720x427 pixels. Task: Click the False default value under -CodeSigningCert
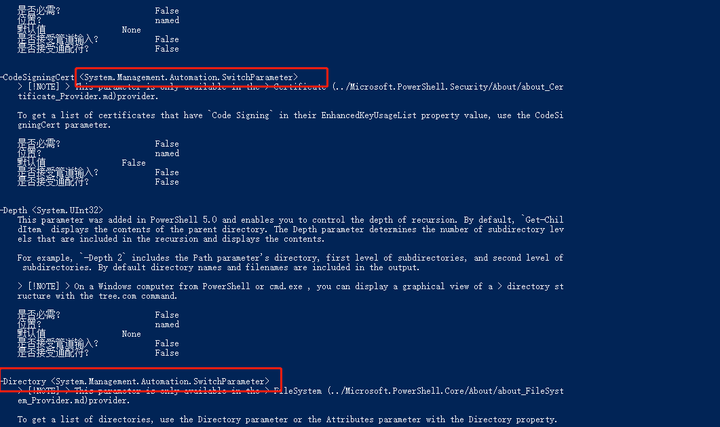(x=133, y=163)
